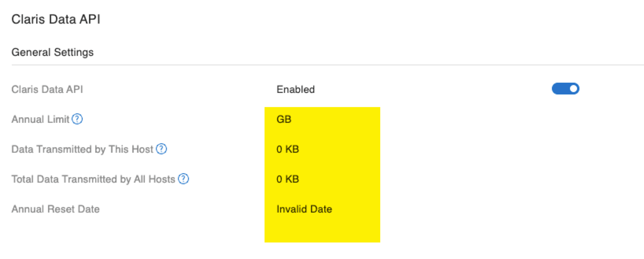Select the General Settings section heading
Image resolution: width=644 pixels, height=259 pixels.
53,52
